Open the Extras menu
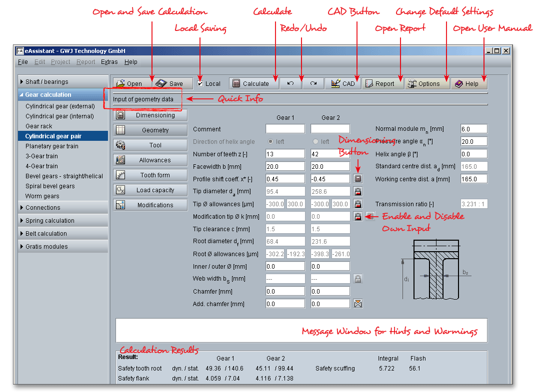Viewport: 535px width, 392px height. click(x=109, y=62)
